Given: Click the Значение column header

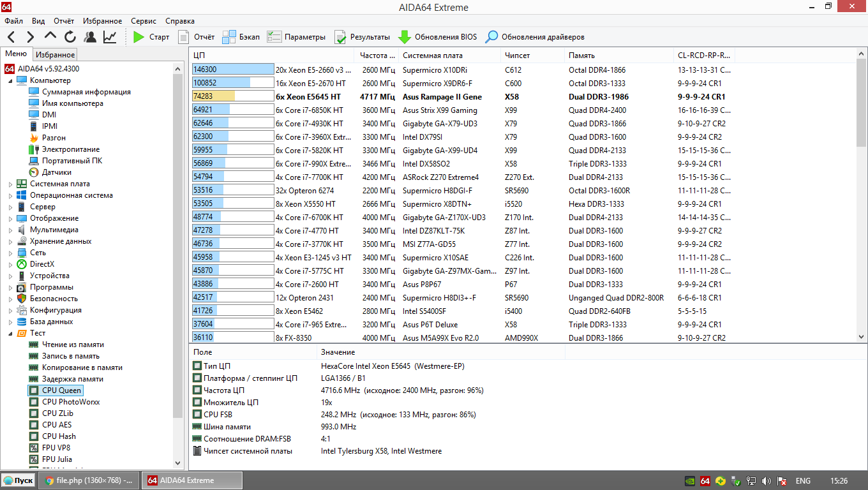Looking at the screenshot, I should pyautogui.click(x=440, y=352).
